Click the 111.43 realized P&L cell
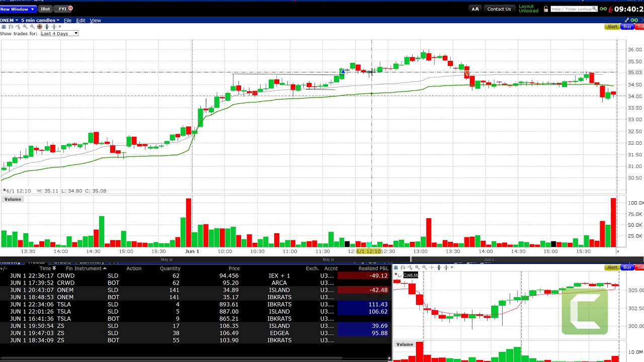 364,305
